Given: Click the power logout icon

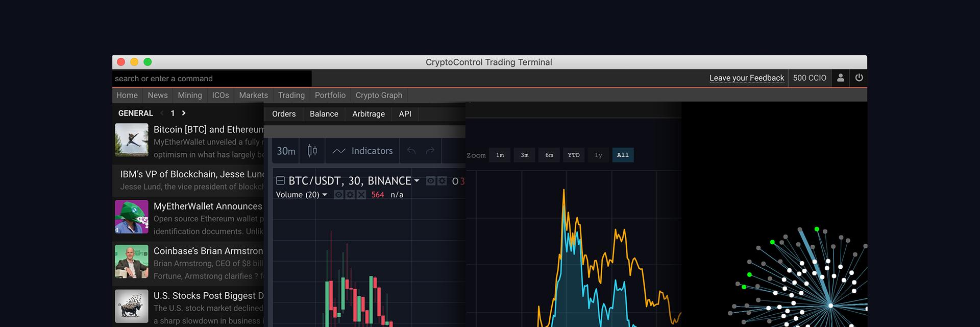Looking at the screenshot, I should (859, 78).
